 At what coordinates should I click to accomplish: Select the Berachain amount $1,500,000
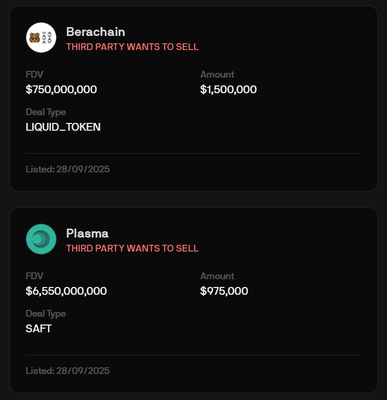coord(228,89)
